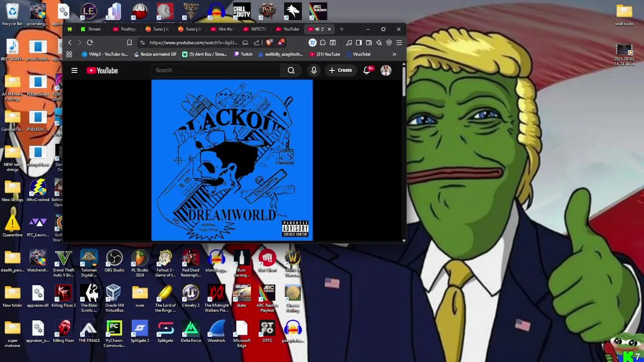Viewport: 644px width, 362px height.
Task: Focus the YouTube Search field
Action: (215, 70)
